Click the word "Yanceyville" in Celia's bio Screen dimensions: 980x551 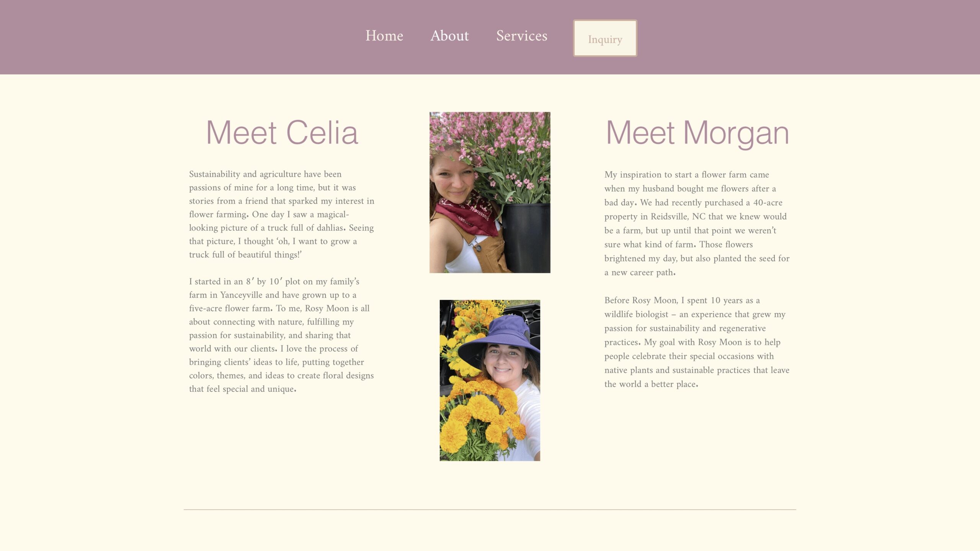click(242, 295)
